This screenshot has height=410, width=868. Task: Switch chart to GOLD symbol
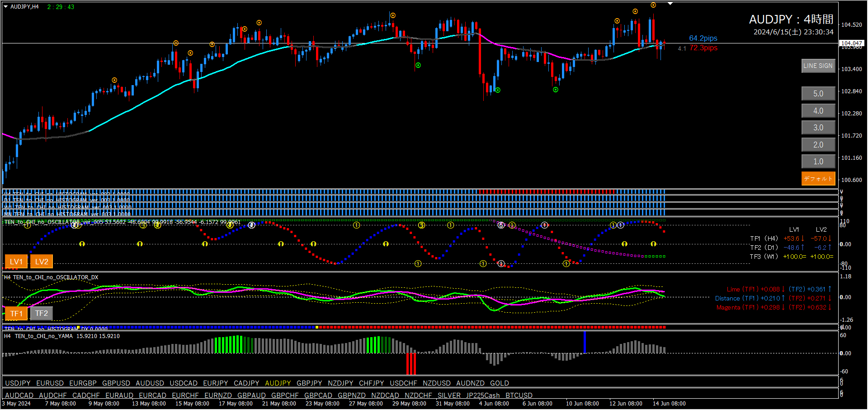[x=500, y=383]
